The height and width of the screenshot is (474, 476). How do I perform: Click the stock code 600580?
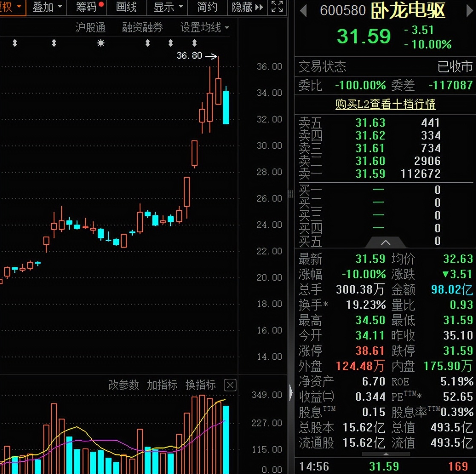(x=343, y=11)
